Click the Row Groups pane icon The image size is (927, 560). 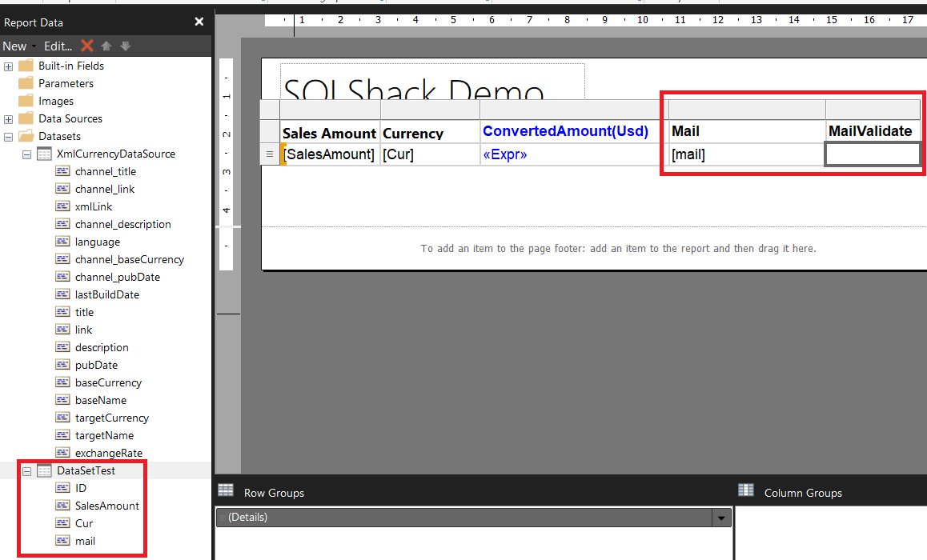[x=226, y=490]
